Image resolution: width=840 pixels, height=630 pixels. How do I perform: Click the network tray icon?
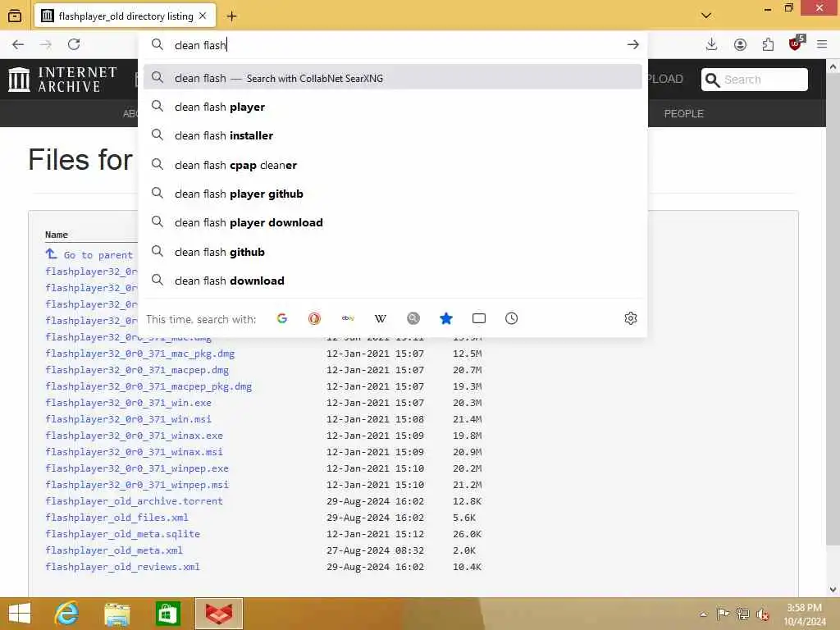[x=742, y=614]
